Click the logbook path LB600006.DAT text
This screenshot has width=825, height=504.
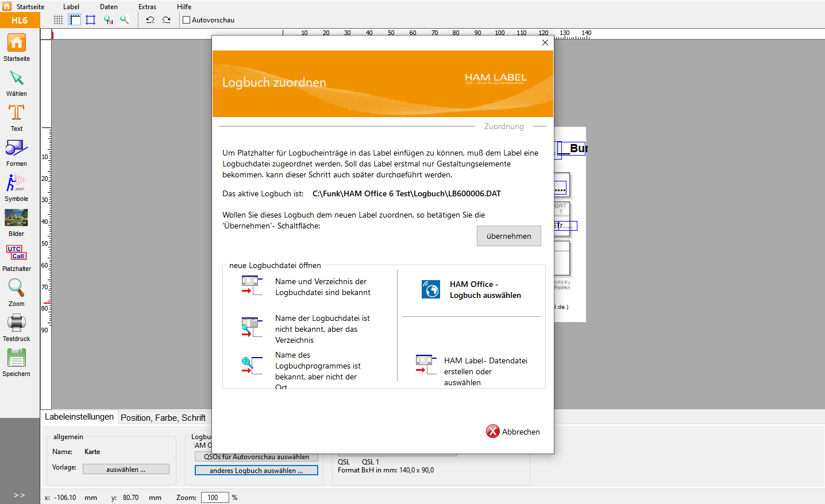[x=407, y=193]
